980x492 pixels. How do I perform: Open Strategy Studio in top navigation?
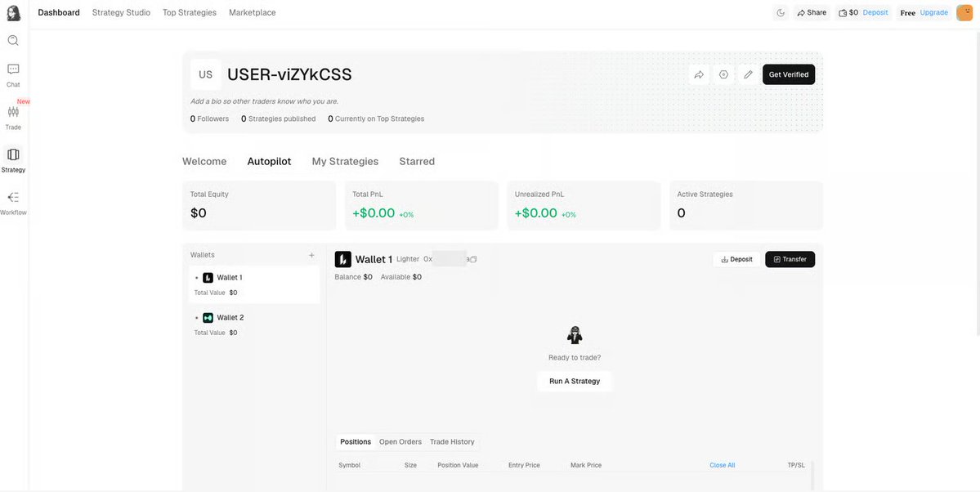(x=121, y=12)
